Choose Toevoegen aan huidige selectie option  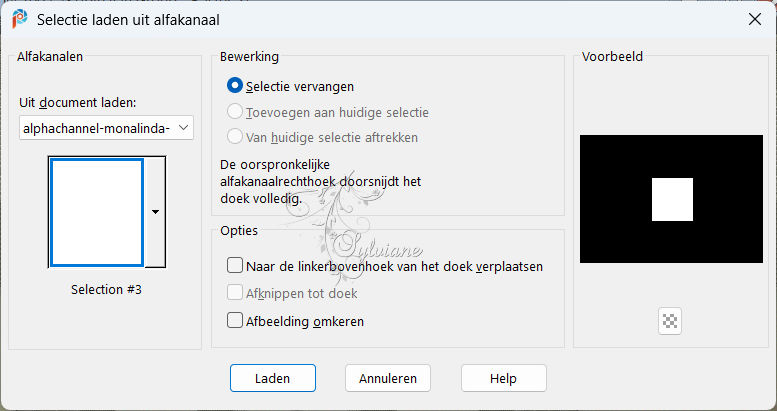point(235,112)
